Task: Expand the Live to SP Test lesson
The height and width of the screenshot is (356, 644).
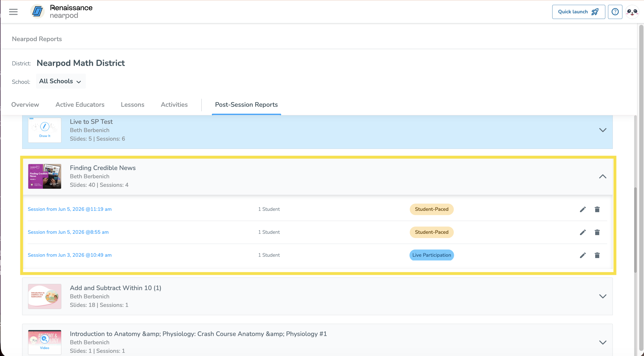Action: point(603,130)
